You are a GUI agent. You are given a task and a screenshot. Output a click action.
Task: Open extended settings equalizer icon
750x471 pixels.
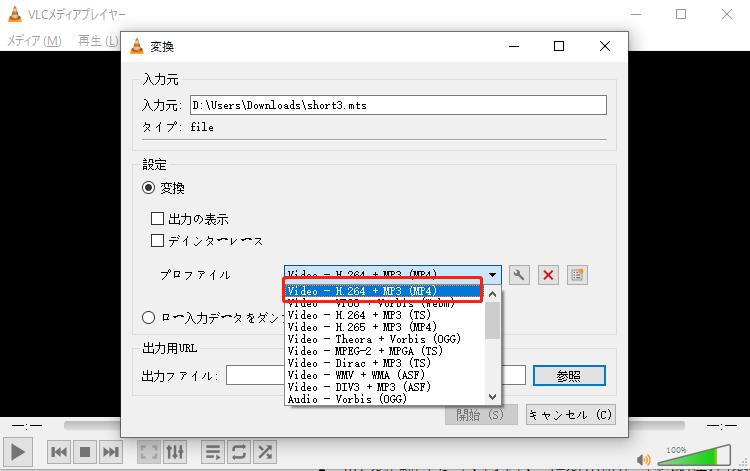click(x=175, y=452)
